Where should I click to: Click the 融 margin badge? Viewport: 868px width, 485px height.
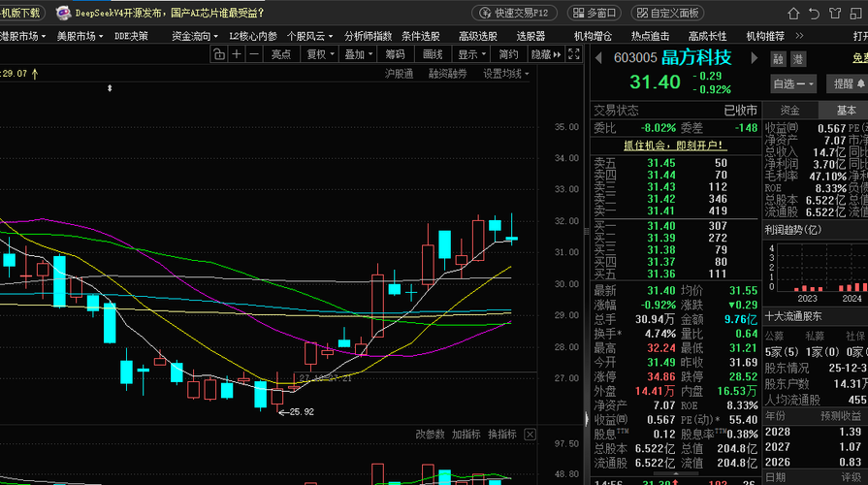point(779,59)
